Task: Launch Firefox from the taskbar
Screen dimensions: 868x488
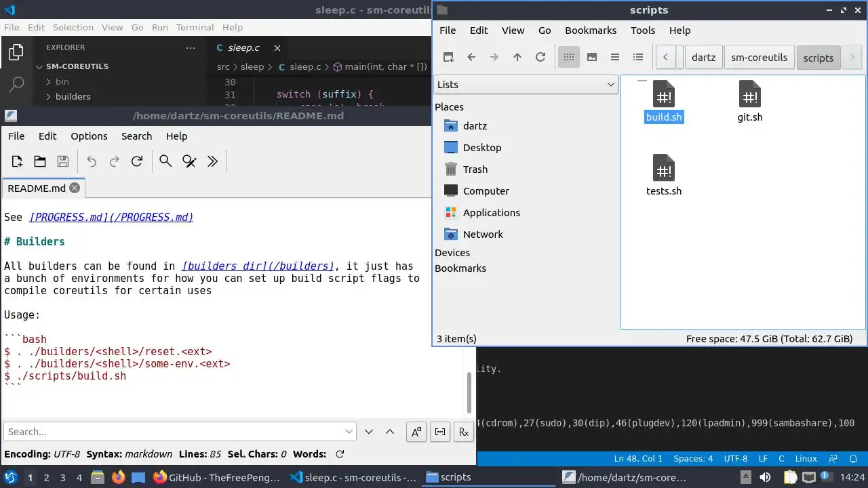Action: tap(118, 477)
